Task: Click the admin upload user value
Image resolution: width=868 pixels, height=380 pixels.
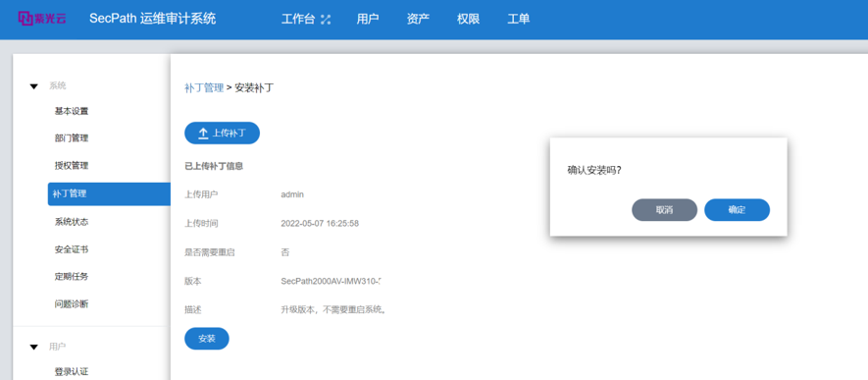Action: point(292,194)
